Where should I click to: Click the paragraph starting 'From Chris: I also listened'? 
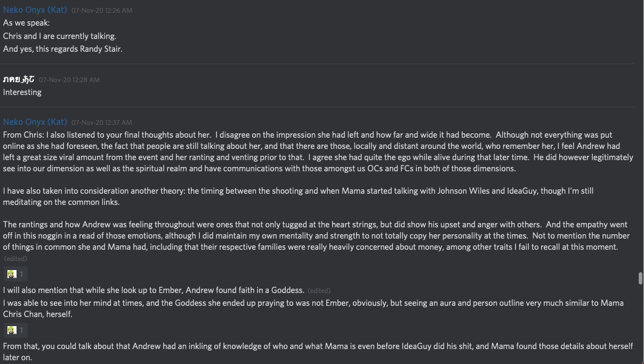[318, 152]
